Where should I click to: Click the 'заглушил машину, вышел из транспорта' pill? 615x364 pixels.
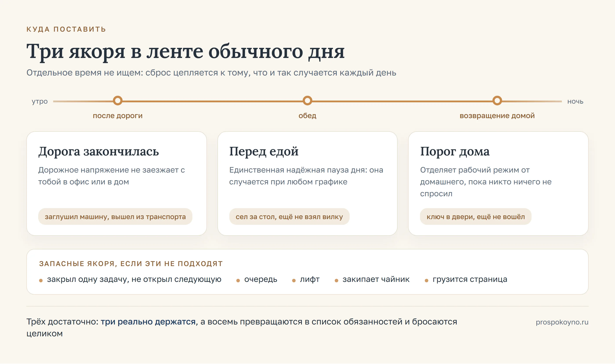[115, 217]
